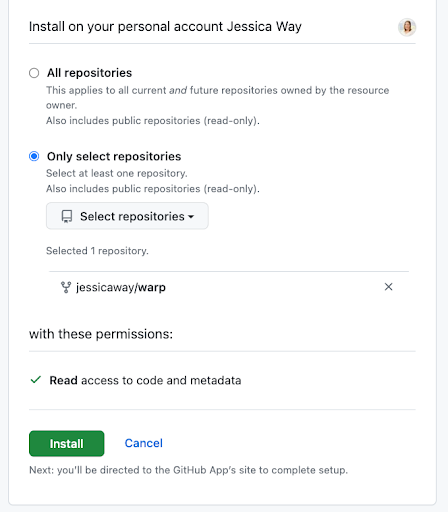448x512 pixels.
Task: Click Read access to code and metadata
Action: coord(145,380)
